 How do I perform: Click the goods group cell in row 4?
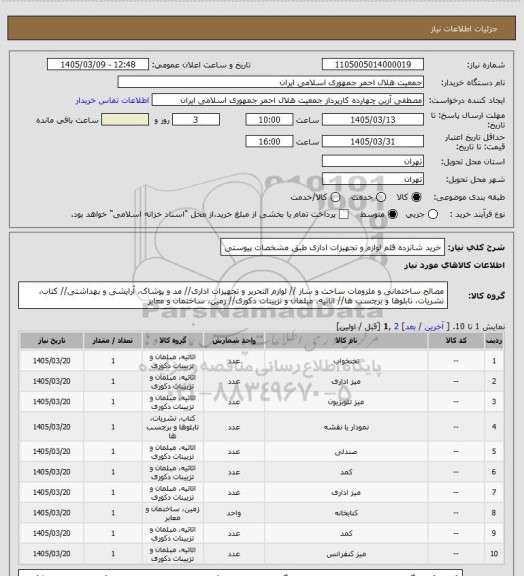pos(173,427)
